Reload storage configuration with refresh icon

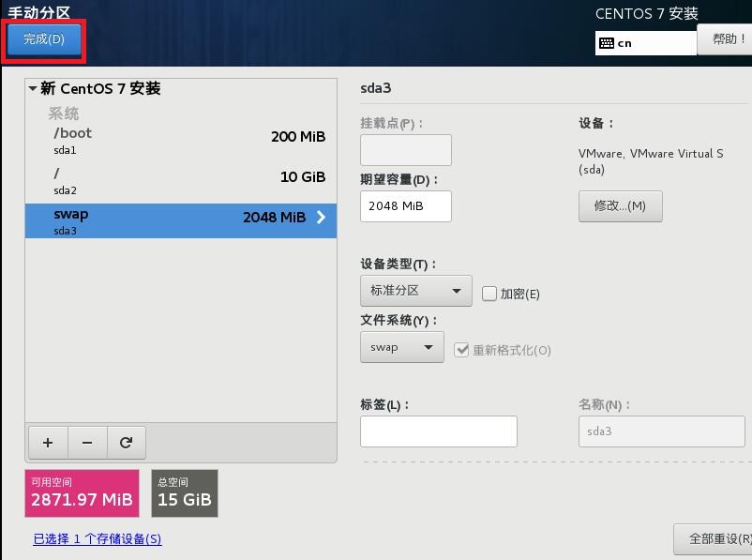[x=127, y=443]
